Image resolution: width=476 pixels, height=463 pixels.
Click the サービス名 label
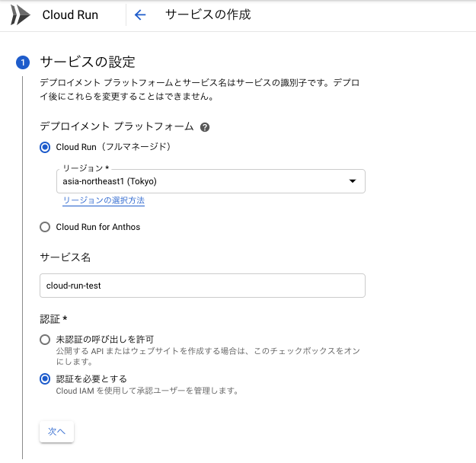click(x=65, y=257)
